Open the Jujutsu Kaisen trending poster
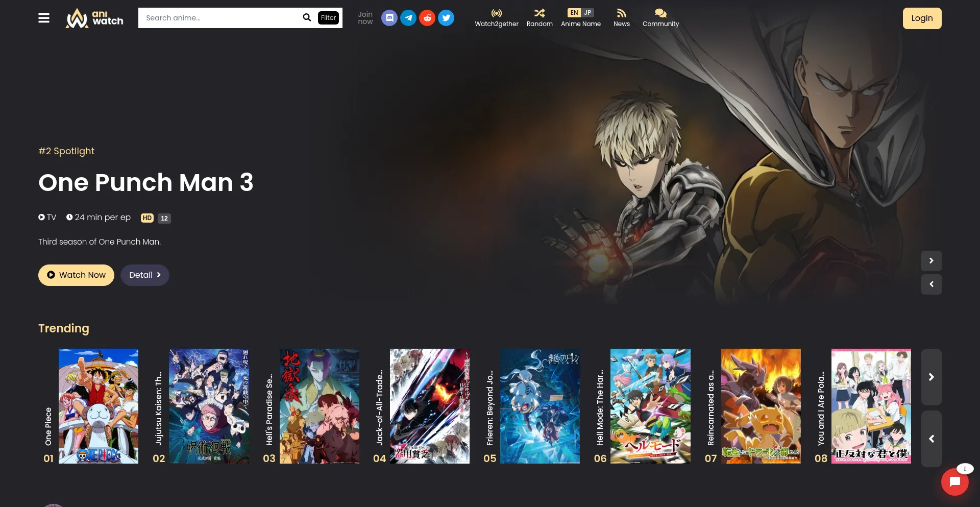Image resolution: width=980 pixels, height=507 pixels. [x=209, y=406]
